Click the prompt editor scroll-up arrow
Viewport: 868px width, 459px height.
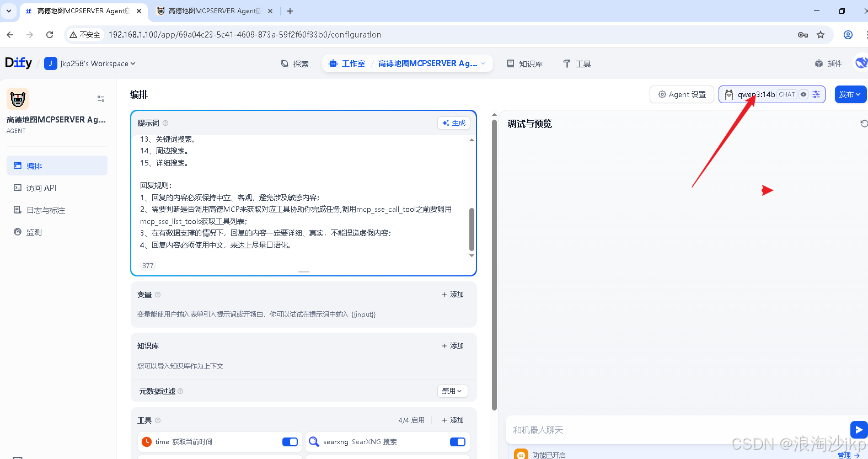471,140
